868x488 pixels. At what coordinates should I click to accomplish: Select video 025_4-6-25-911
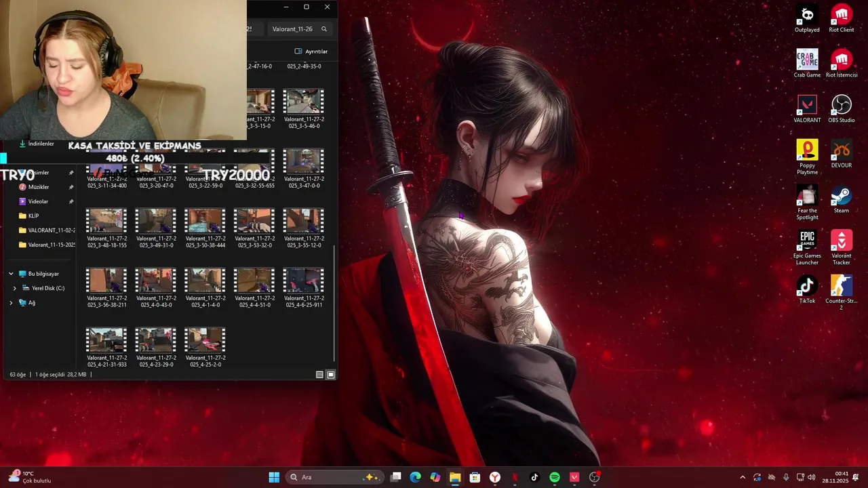(x=304, y=288)
